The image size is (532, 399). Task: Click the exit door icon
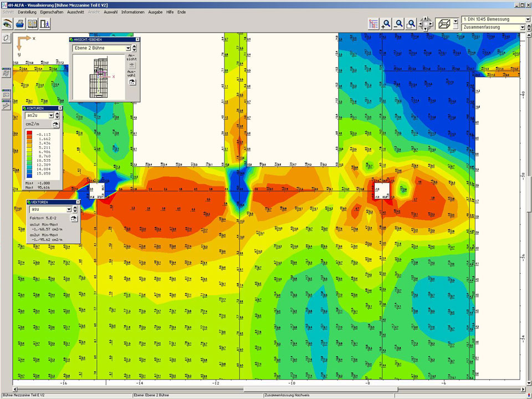click(x=45, y=24)
